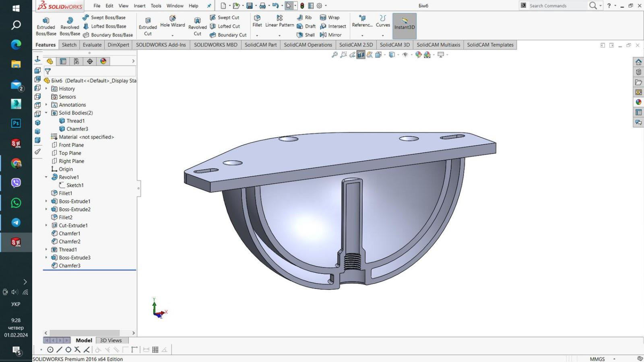Select the Revolved Cut tool
Viewport: 644px width, 362px height.
(197, 27)
